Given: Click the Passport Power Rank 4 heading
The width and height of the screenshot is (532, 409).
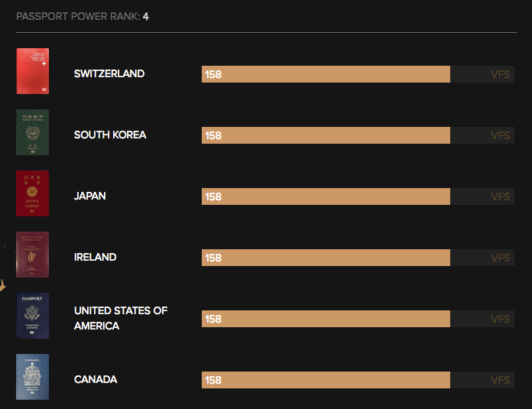Looking at the screenshot, I should [x=83, y=16].
